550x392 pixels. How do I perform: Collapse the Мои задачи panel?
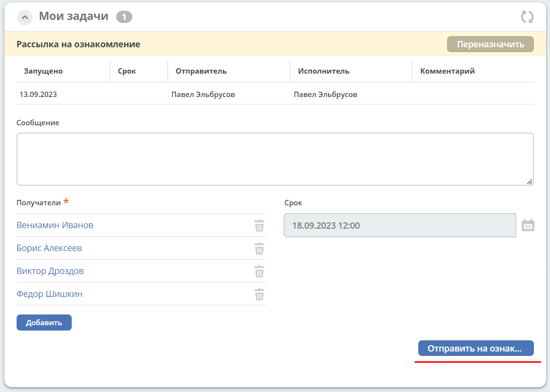pos(25,17)
